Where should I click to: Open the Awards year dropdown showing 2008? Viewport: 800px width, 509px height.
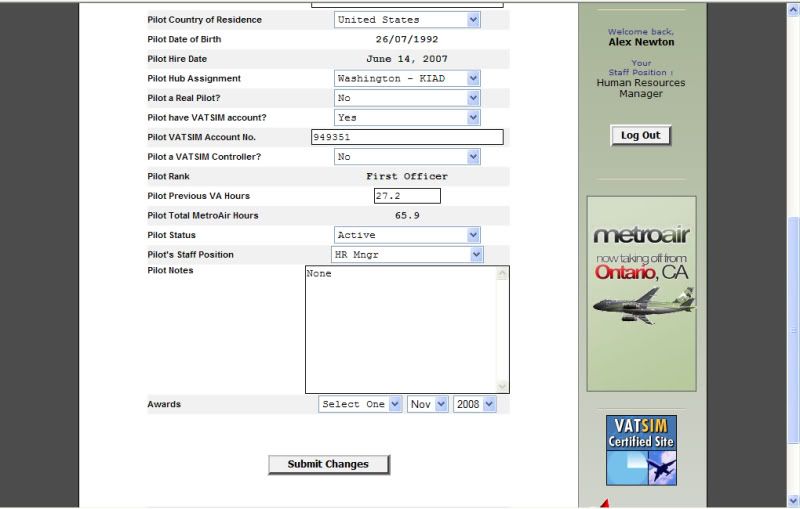click(x=474, y=404)
